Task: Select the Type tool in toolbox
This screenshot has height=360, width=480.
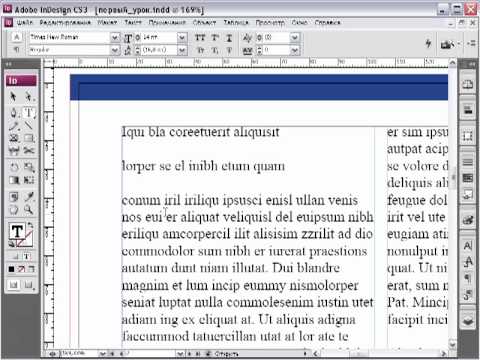Action: click(x=29, y=113)
